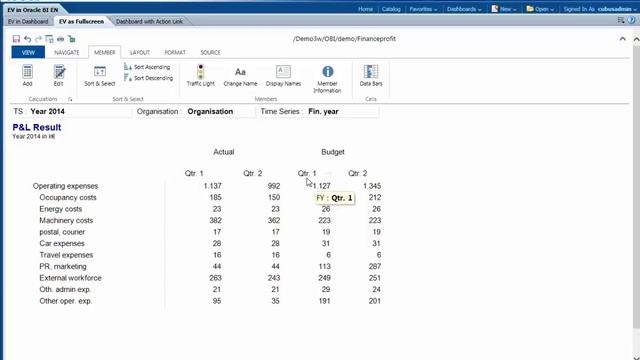Add a calculation with the Add icon
This screenshot has width=640, height=360.
tap(27, 76)
